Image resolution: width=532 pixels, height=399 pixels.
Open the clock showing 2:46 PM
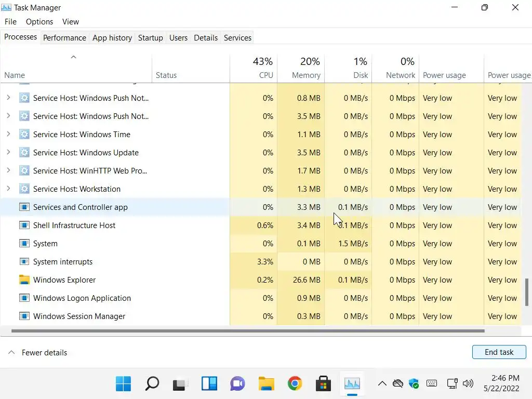point(501,383)
